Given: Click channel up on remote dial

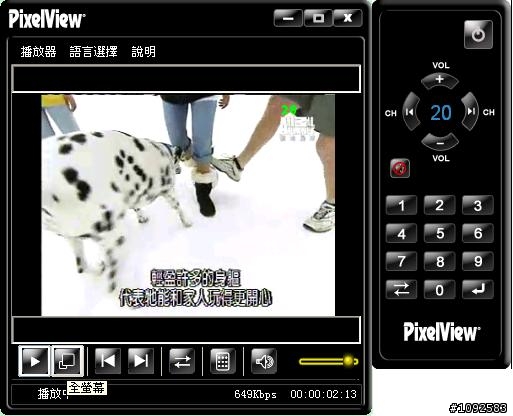Looking at the screenshot, I should [470, 111].
